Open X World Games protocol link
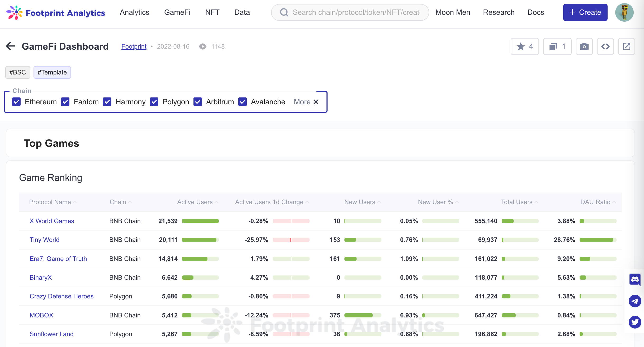This screenshot has width=644, height=347. click(52, 221)
